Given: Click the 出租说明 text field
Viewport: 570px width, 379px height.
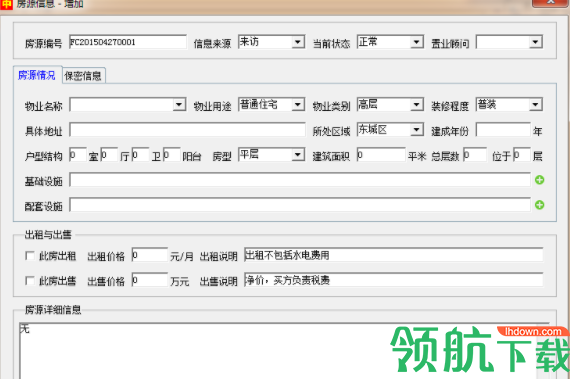Looking at the screenshot, I should click(394, 255).
